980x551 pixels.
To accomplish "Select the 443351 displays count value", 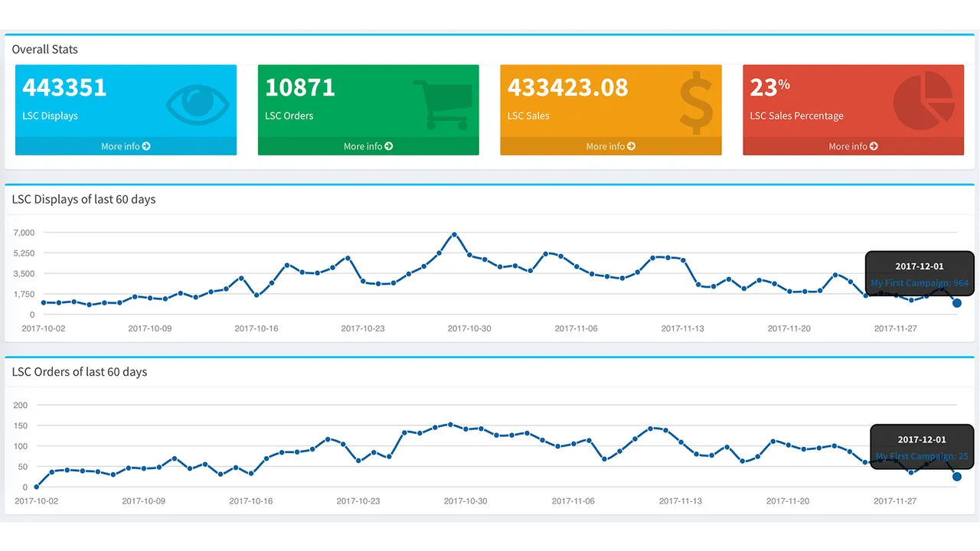I will [64, 88].
